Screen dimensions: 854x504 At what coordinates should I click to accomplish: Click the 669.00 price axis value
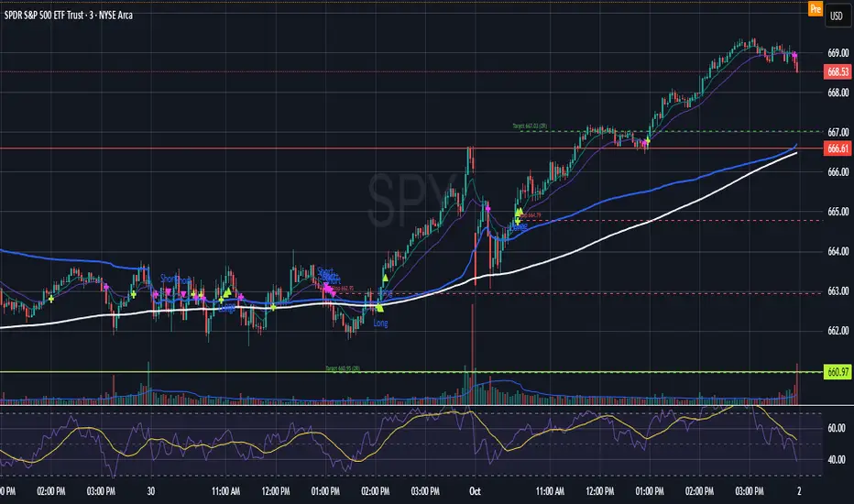[x=838, y=53]
